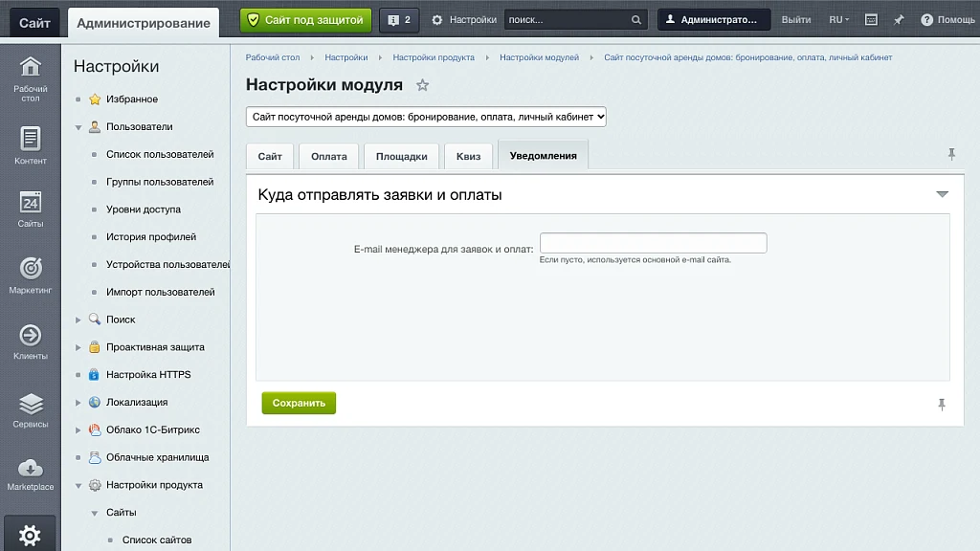
Task: Switch to the Площадки tab
Action: (401, 156)
